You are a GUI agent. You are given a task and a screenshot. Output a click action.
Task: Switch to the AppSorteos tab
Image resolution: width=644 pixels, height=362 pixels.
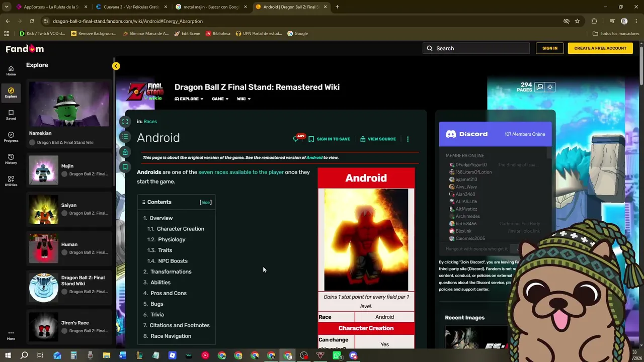(x=51, y=7)
